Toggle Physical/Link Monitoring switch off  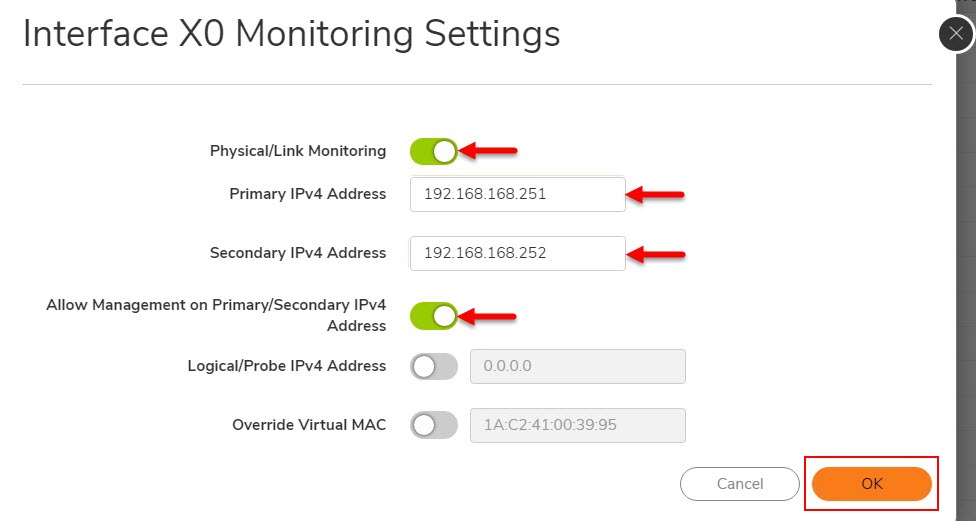(x=434, y=151)
